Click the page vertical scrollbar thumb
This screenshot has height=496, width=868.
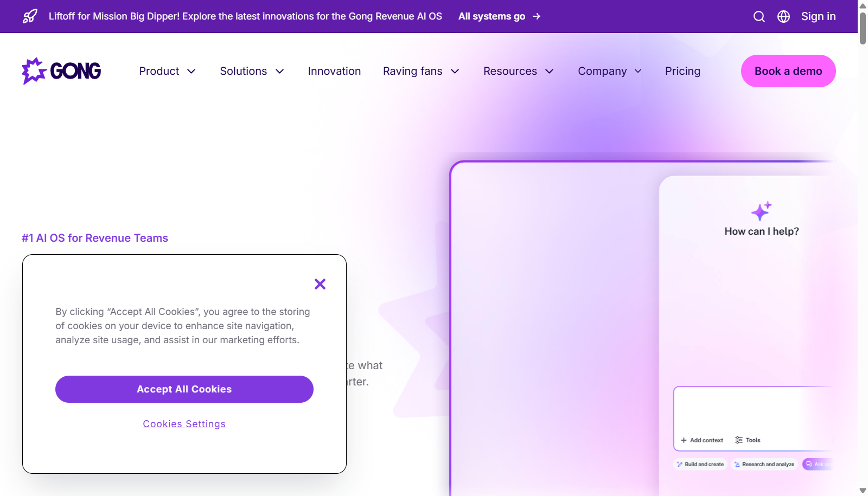pos(863,27)
